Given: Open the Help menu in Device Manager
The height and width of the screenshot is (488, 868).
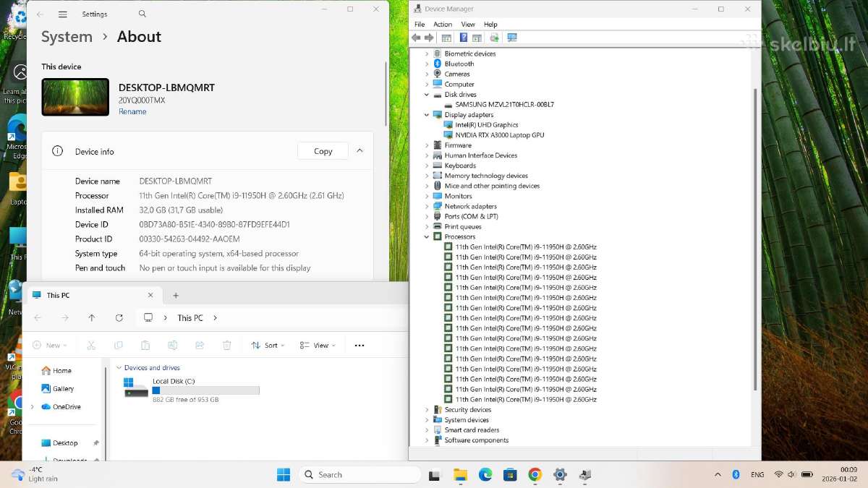Looking at the screenshot, I should 490,24.
